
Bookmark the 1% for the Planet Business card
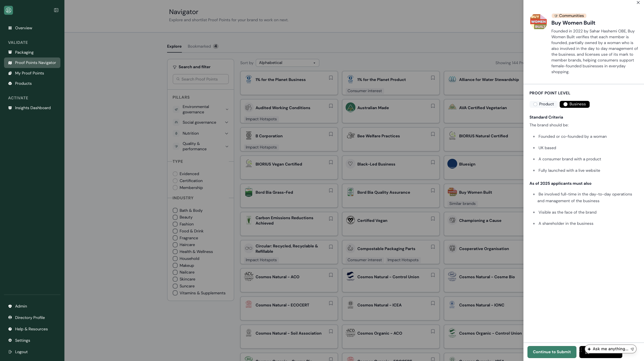[x=331, y=78]
